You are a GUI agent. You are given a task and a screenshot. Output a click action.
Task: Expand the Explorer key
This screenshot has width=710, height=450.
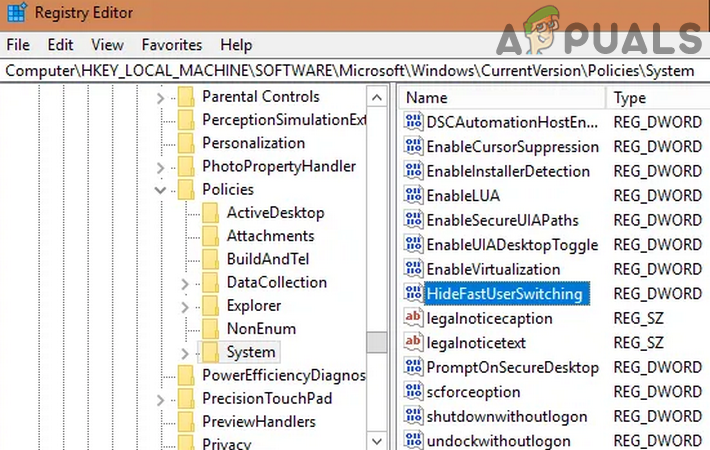[185, 307]
